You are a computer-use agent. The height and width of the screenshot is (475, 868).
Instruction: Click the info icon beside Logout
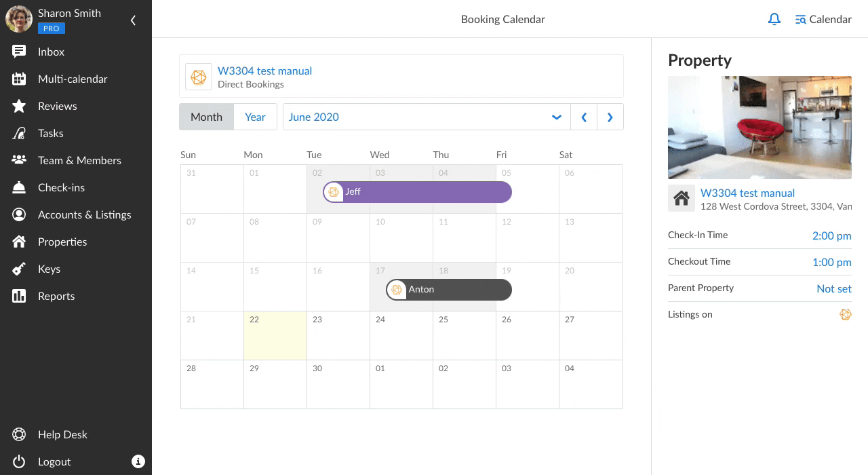(138, 461)
